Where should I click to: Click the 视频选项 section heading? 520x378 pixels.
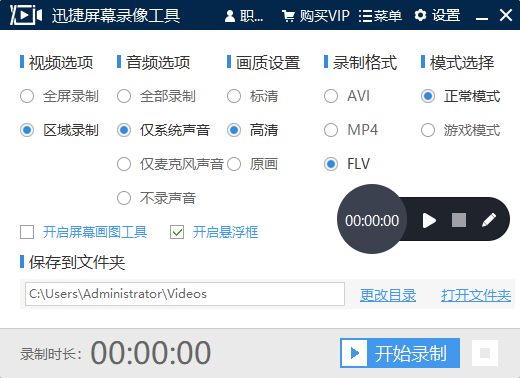click(x=61, y=63)
